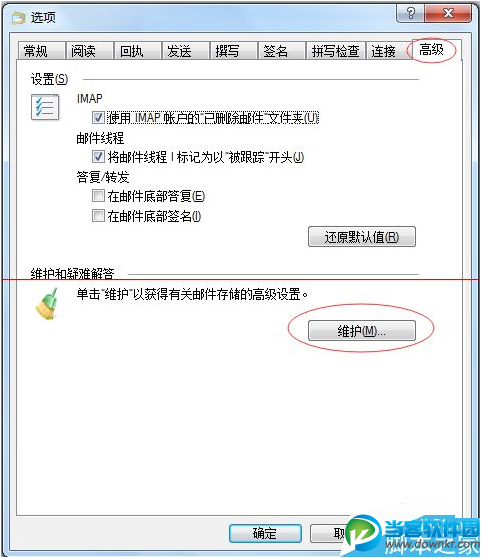The image size is (481, 558).
Task: Open the 维护(M) maintenance dialog
Action: pyautogui.click(x=362, y=331)
